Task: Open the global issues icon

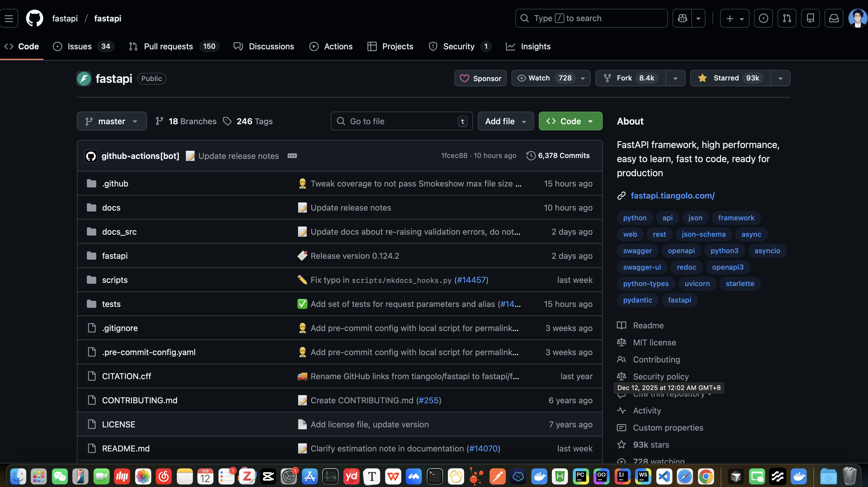Action: [x=763, y=18]
